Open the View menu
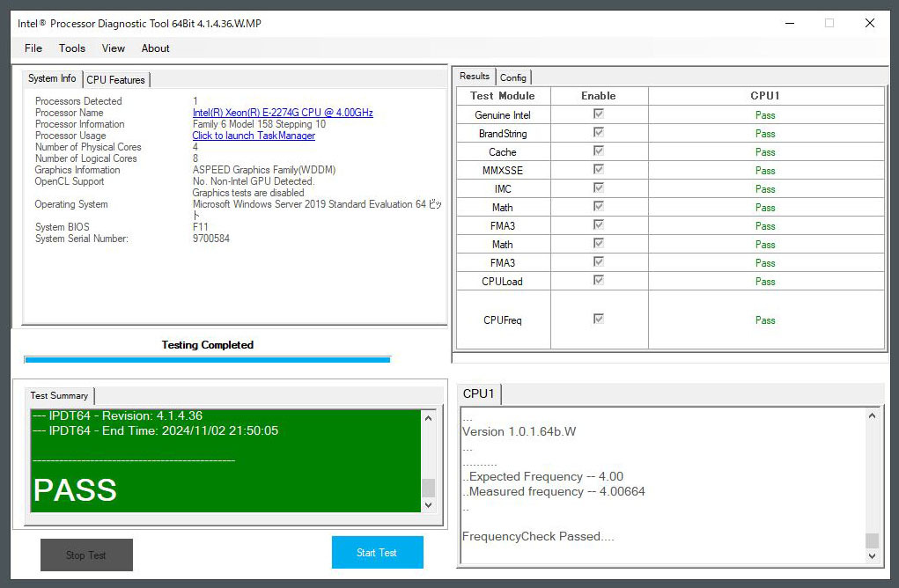899x588 pixels. coord(113,48)
